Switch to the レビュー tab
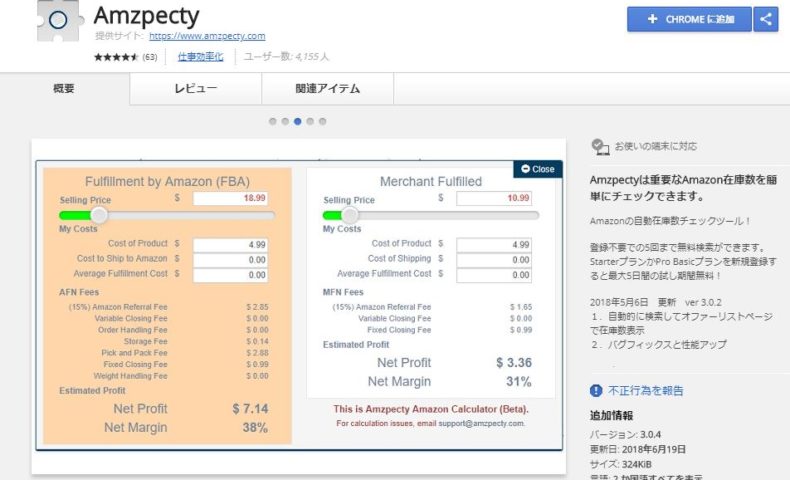 tap(195, 89)
